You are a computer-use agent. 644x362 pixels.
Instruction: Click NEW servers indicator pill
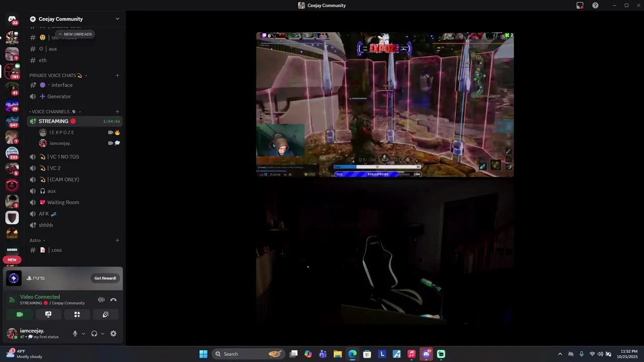click(x=12, y=260)
